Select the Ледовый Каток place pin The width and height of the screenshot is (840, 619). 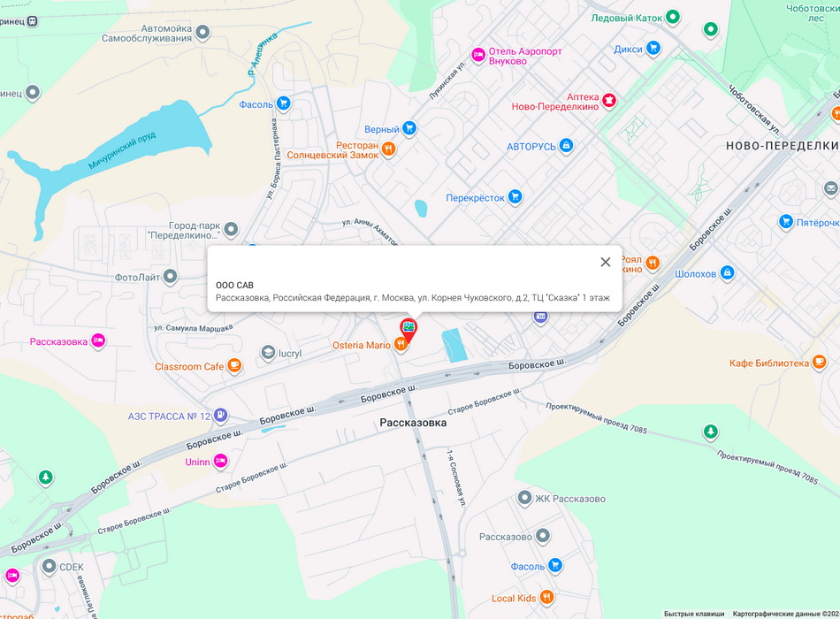(x=673, y=17)
